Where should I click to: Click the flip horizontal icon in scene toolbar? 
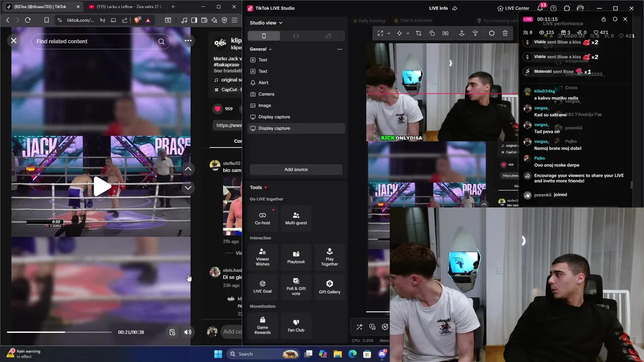pos(445,33)
